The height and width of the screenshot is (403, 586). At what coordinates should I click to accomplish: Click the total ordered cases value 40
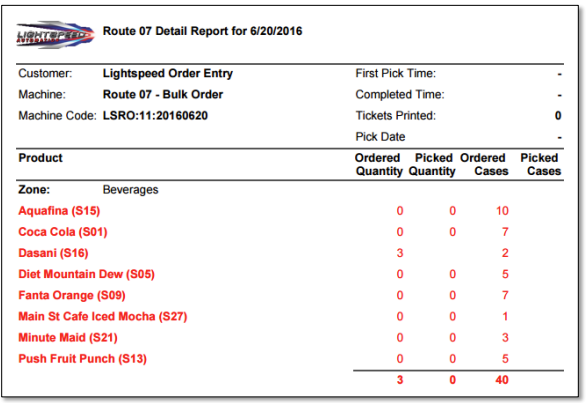pos(502,380)
